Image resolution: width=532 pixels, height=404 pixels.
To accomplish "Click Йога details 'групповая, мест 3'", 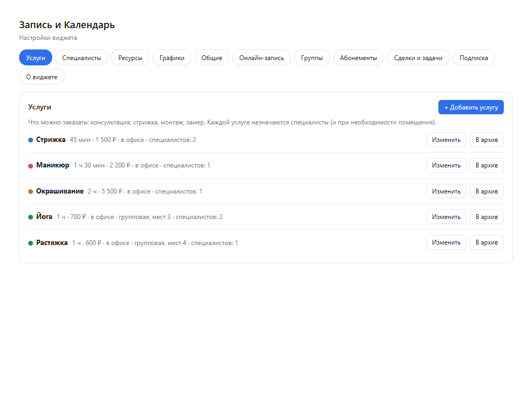I will (x=145, y=217).
